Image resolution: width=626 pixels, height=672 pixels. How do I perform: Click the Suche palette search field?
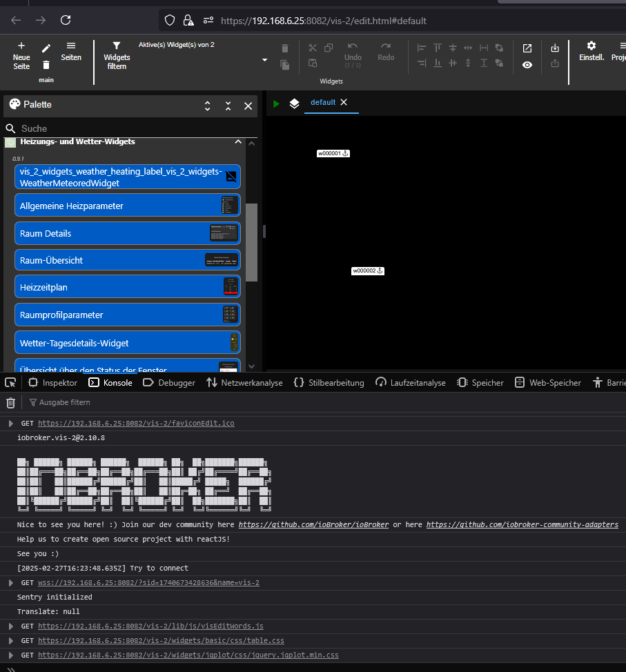tap(131, 128)
